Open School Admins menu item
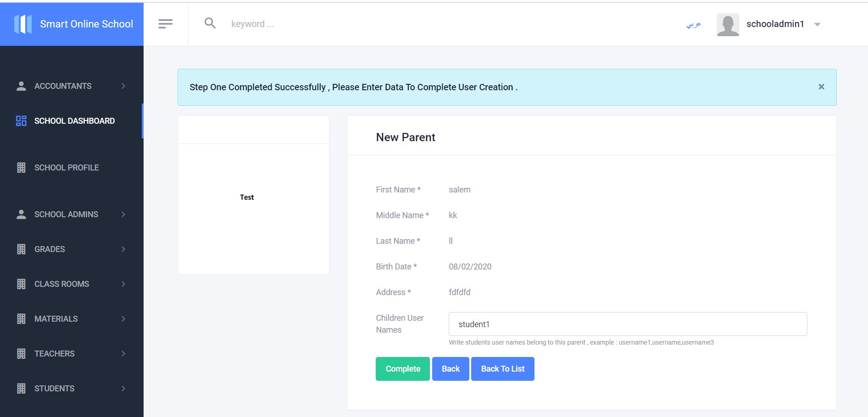 (x=66, y=214)
